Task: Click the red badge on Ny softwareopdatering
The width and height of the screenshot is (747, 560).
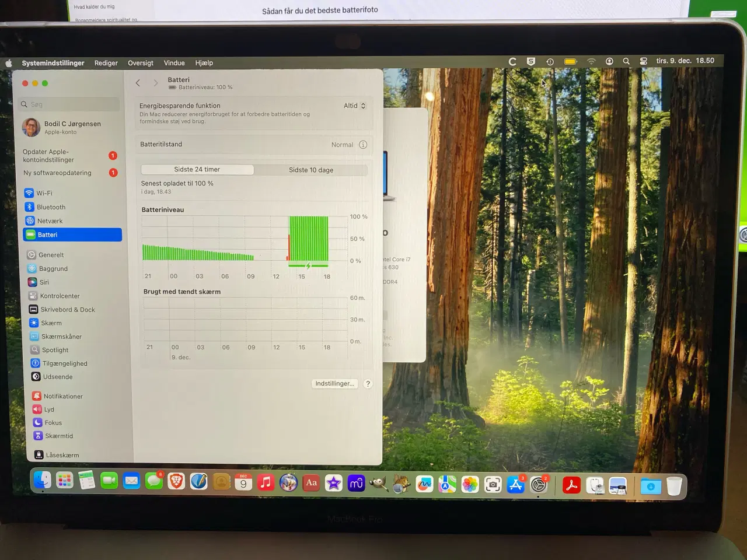Action: (113, 173)
